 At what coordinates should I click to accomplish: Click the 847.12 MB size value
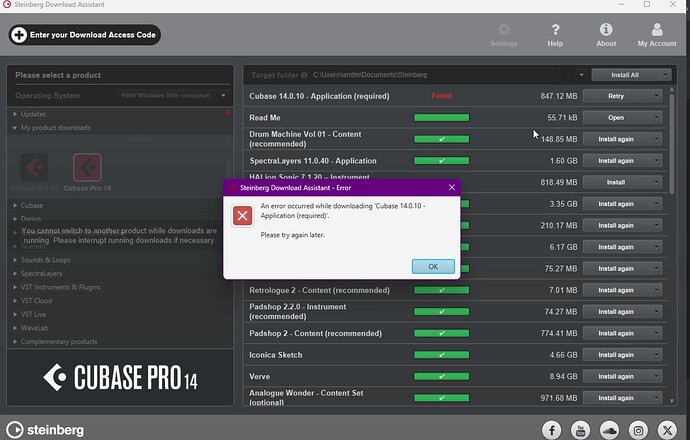559,96
